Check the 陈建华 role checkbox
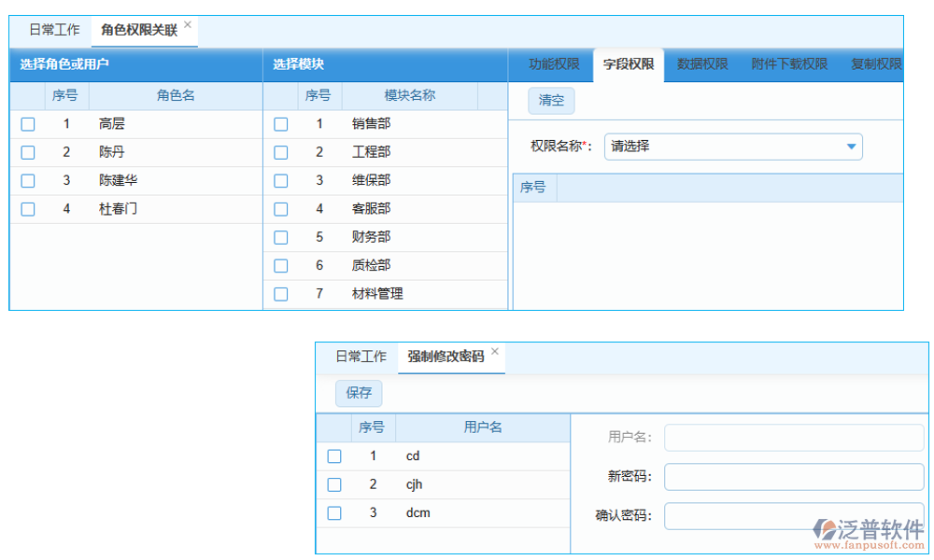This screenshot has height=560, width=934. [27, 180]
